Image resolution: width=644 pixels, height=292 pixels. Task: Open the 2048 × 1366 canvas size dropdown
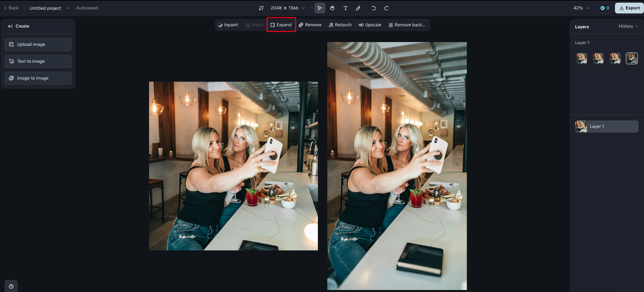[288, 8]
